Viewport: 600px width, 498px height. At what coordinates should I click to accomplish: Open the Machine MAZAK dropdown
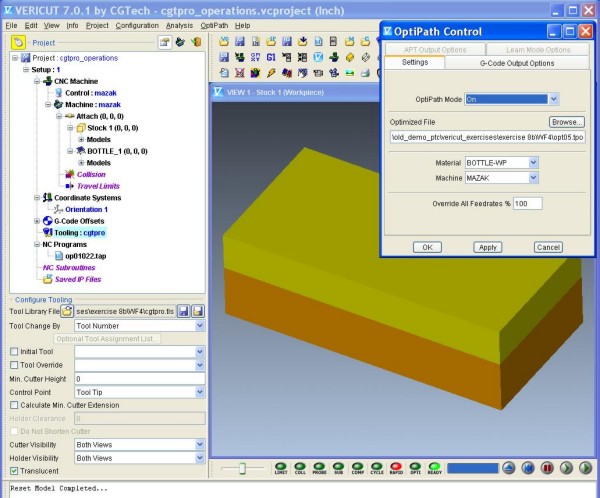[x=533, y=178]
